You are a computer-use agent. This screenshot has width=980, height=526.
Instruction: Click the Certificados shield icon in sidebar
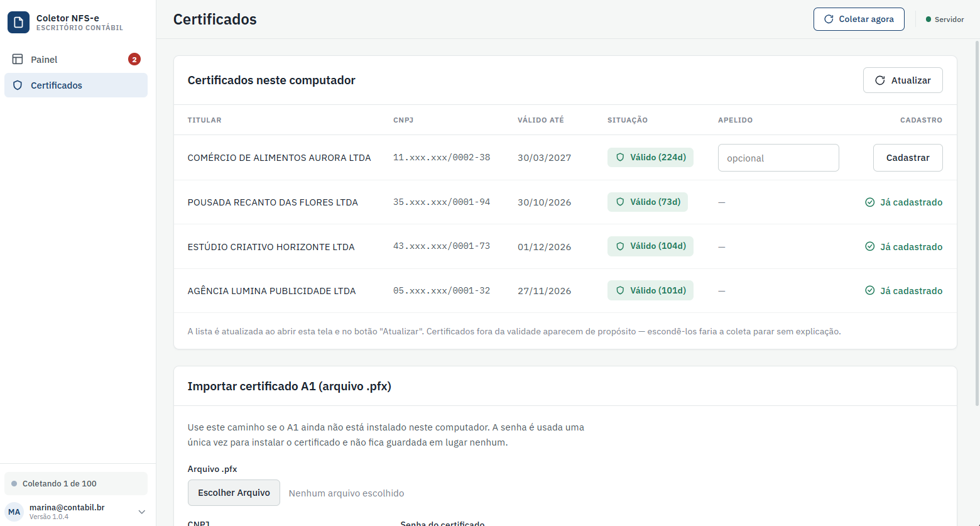pos(18,85)
